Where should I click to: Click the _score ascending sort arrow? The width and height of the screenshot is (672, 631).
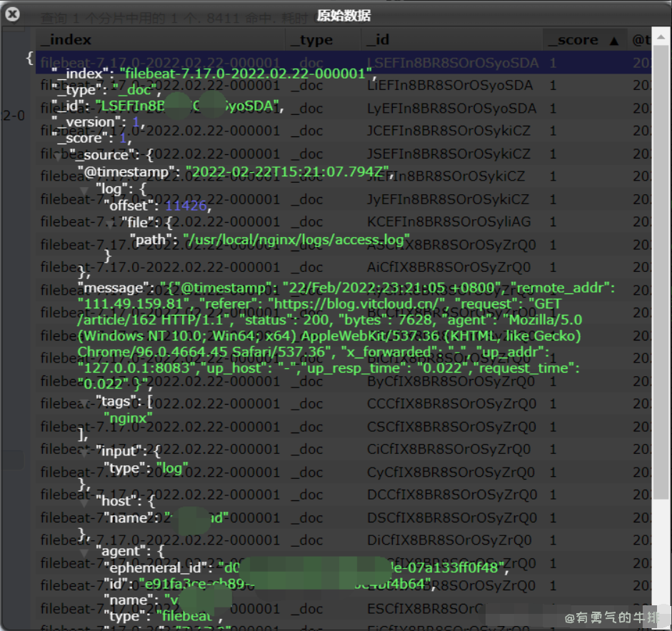614,41
